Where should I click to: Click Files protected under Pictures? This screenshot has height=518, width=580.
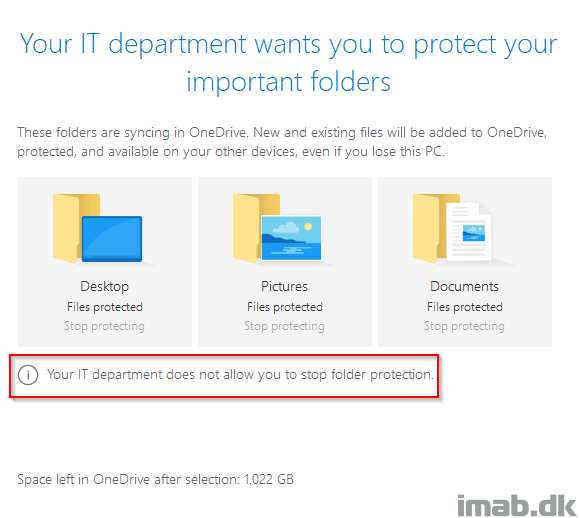(x=285, y=307)
